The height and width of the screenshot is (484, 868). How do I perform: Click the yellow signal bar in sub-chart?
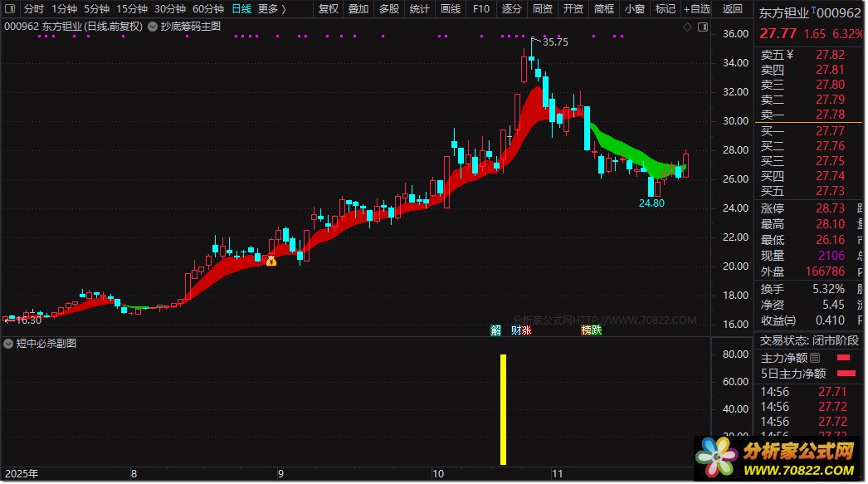pos(503,410)
